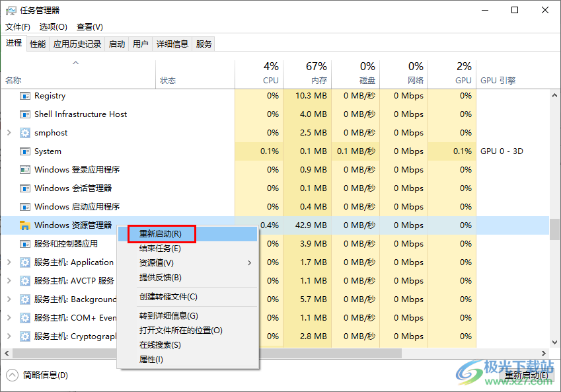This screenshot has height=392, width=561.
Task: Open the 选项(O) menu
Action: pos(54,27)
